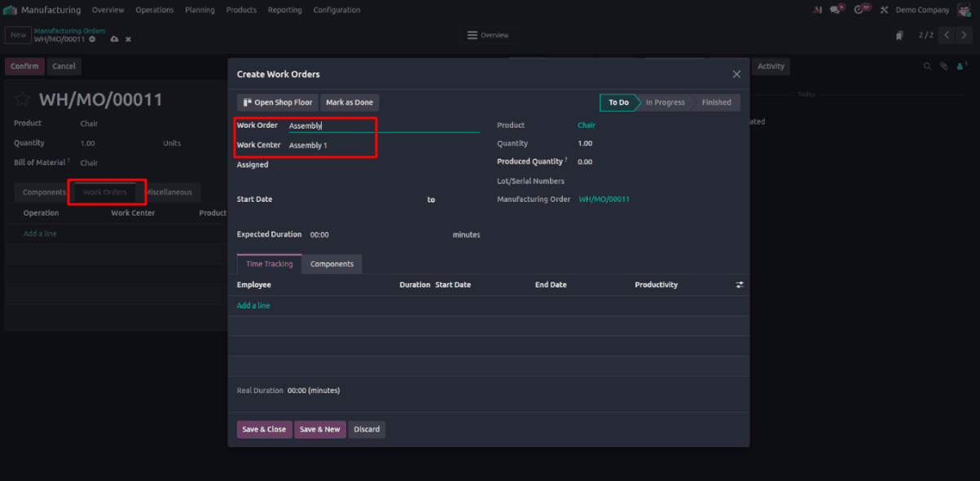Click the Save & New button
The image size is (980, 481).
click(319, 429)
